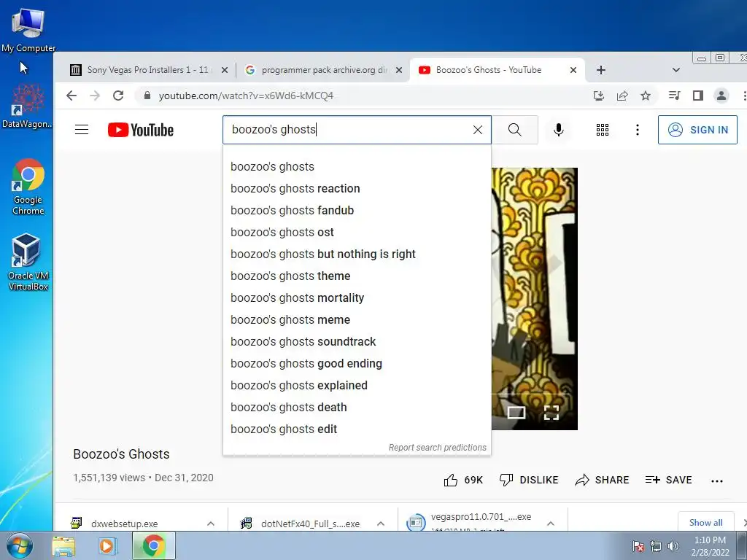Open the My Computer desktop icon

click(28, 31)
